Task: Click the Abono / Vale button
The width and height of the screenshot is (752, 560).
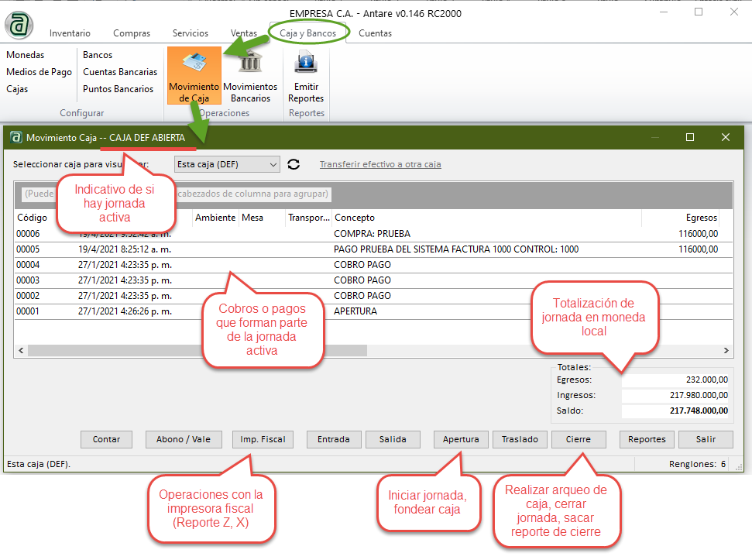Action: coord(184,439)
